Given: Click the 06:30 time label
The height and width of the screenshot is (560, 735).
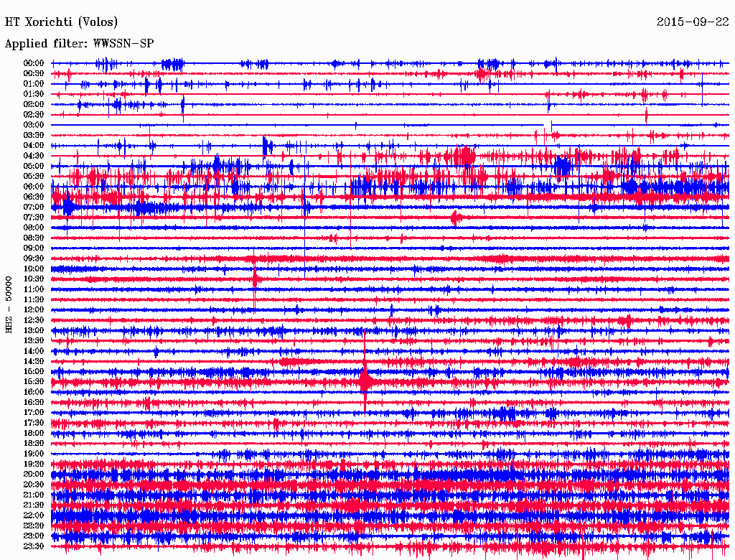Looking at the screenshot, I should point(34,197).
